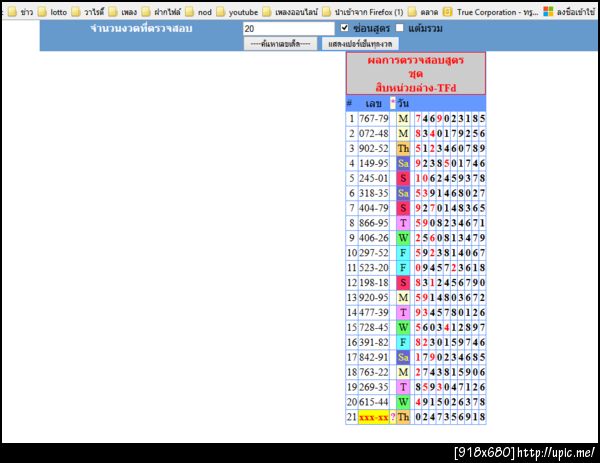
Task: Uncheck the ซ่อนสูตร checkbox
Action: point(344,28)
